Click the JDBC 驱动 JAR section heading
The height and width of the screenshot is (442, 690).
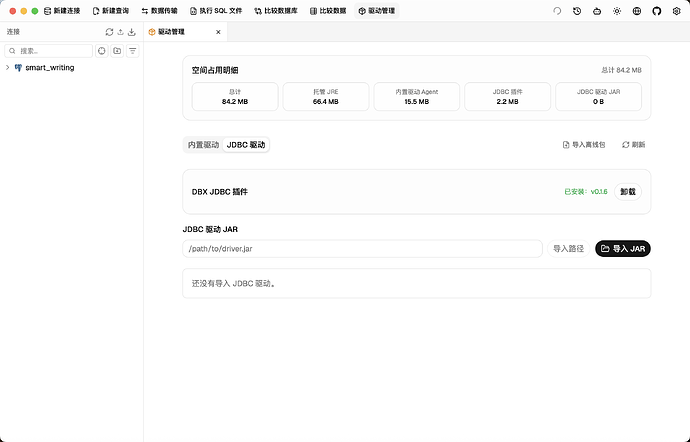click(x=210, y=229)
